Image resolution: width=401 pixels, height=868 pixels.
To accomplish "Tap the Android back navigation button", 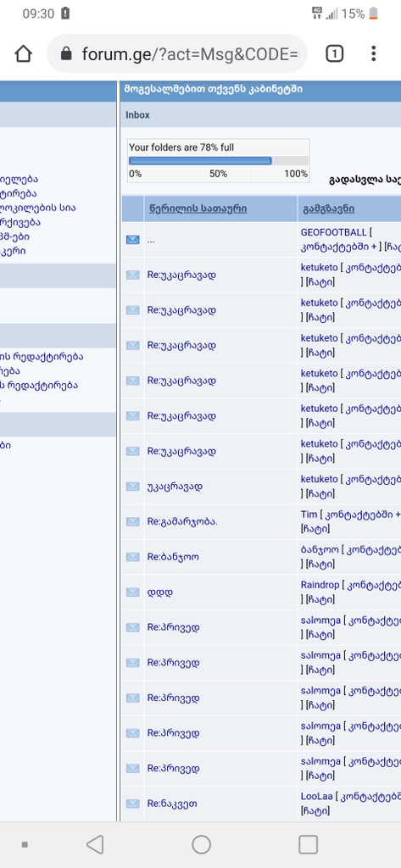I will [x=95, y=844].
